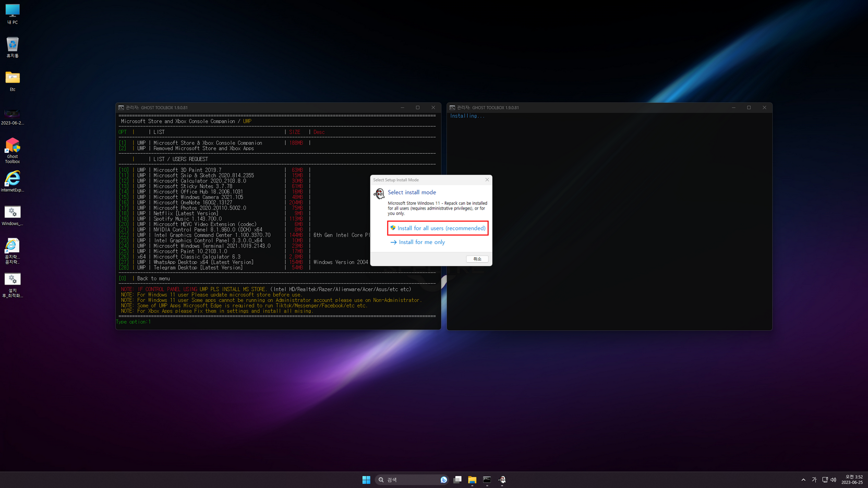
Task: Open the Windows Start menu
Action: [x=366, y=480]
